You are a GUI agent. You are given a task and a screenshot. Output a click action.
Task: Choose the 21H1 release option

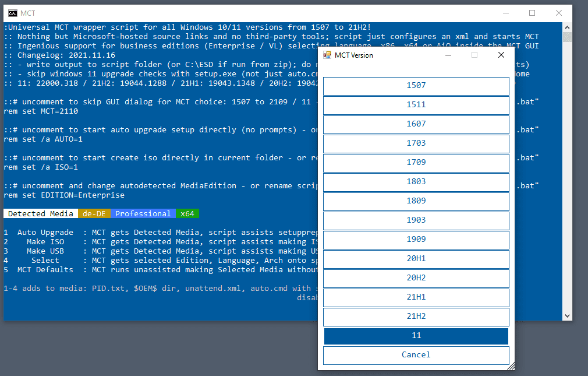pyautogui.click(x=416, y=297)
